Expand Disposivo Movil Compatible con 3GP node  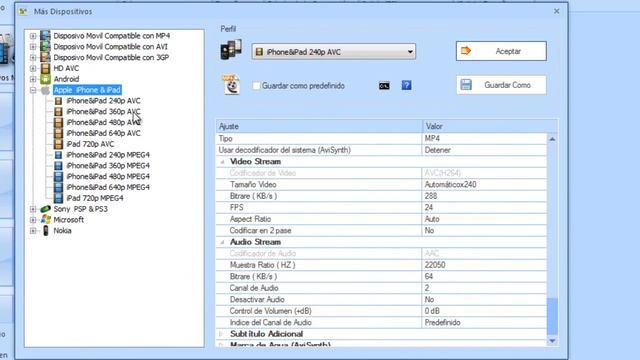[33, 58]
